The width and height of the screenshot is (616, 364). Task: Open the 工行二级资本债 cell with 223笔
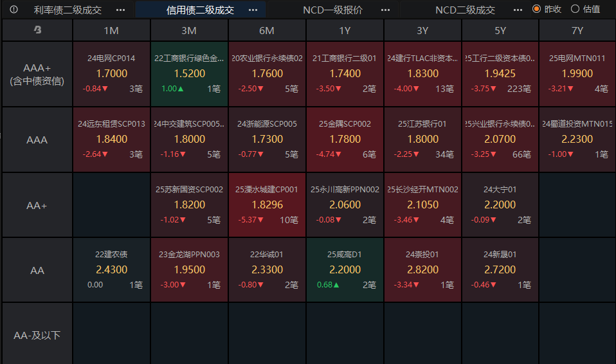point(500,74)
